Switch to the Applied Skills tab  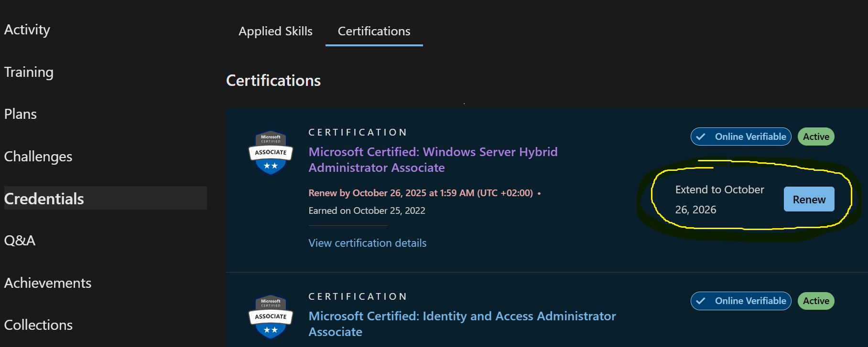275,31
